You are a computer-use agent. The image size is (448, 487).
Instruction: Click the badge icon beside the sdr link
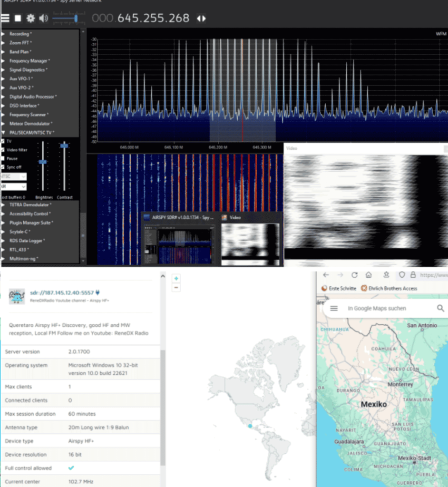point(97,292)
